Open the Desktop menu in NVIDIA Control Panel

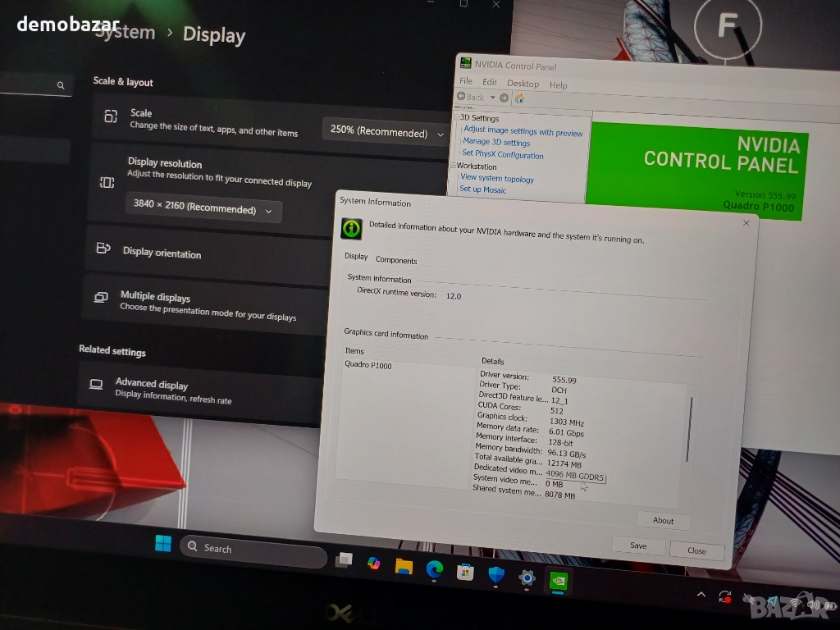523,84
